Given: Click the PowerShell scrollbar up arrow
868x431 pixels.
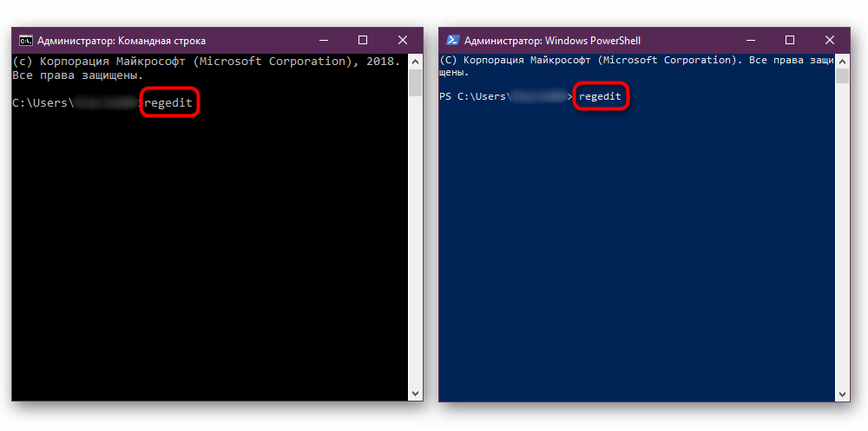Looking at the screenshot, I should [842, 60].
